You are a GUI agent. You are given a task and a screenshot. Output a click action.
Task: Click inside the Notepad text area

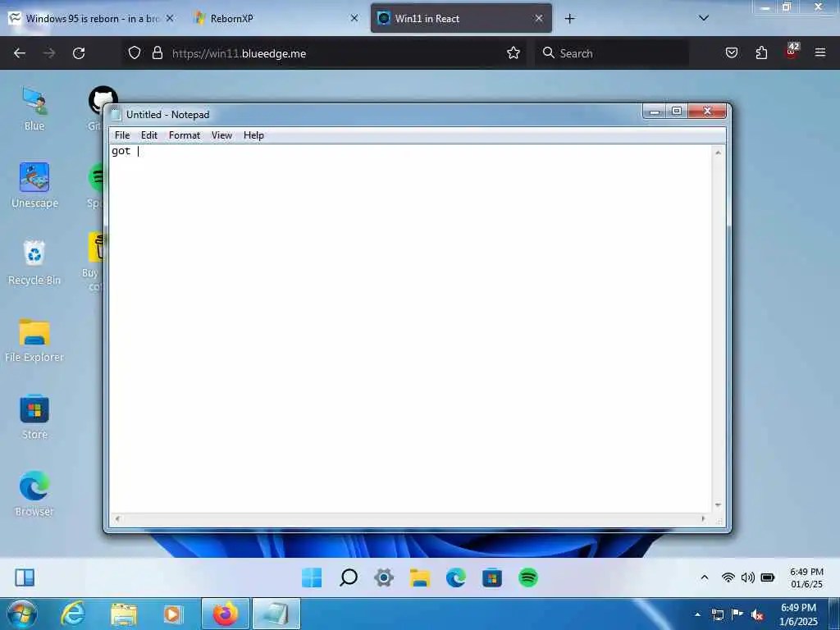pyautogui.click(x=410, y=329)
